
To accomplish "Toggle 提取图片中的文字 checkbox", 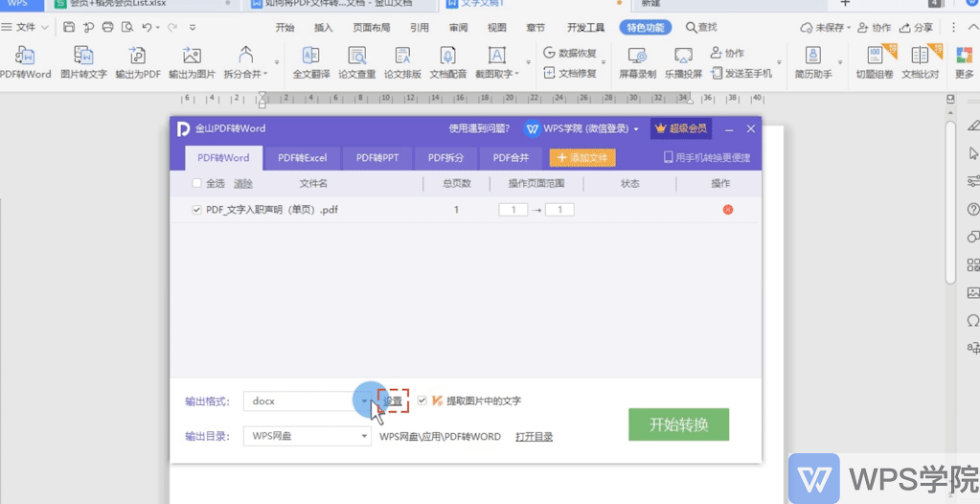I will 422,401.
